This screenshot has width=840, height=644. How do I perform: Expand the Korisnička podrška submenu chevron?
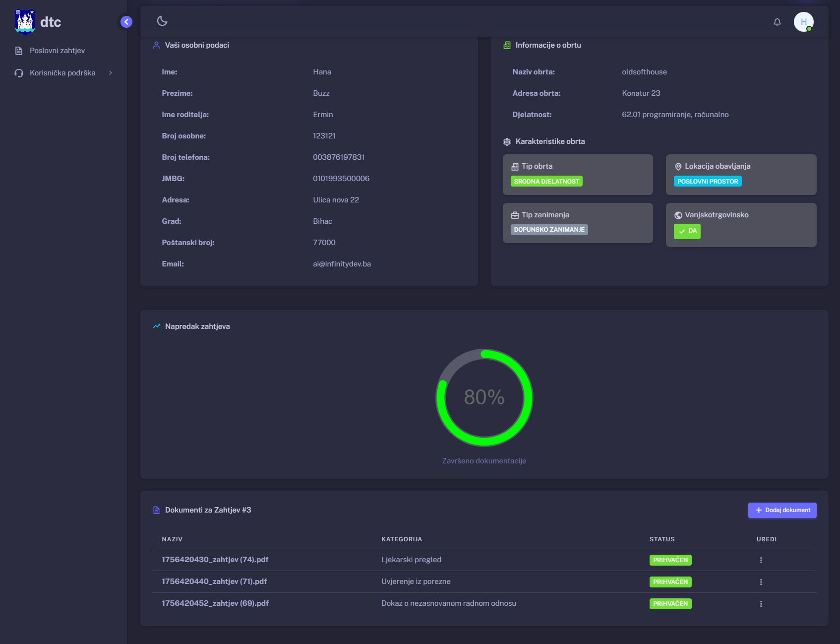click(x=111, y=73)
